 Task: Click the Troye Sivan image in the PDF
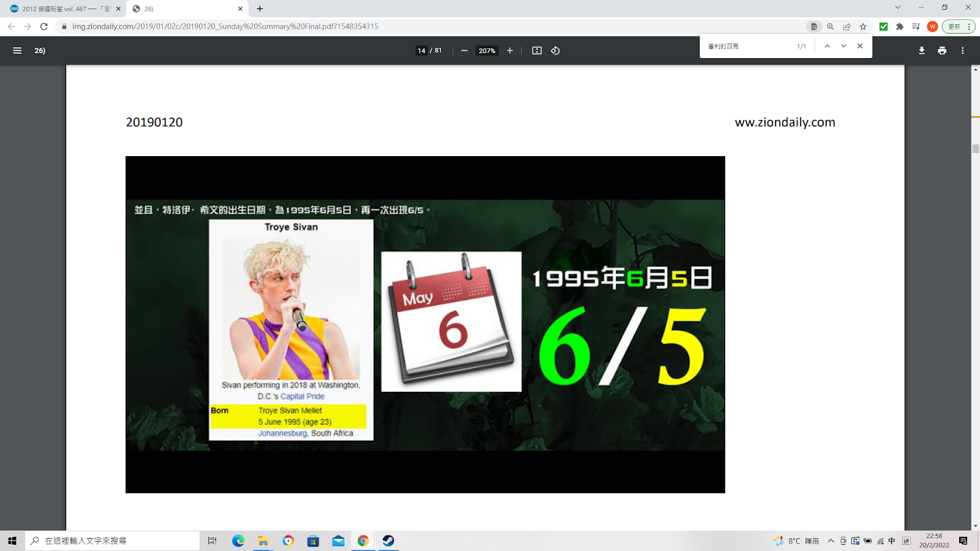(291, 308)
